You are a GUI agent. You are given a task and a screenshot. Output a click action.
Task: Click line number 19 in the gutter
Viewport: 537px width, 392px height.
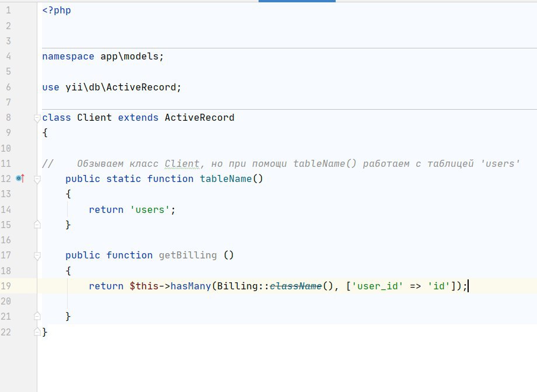[6, 286]
